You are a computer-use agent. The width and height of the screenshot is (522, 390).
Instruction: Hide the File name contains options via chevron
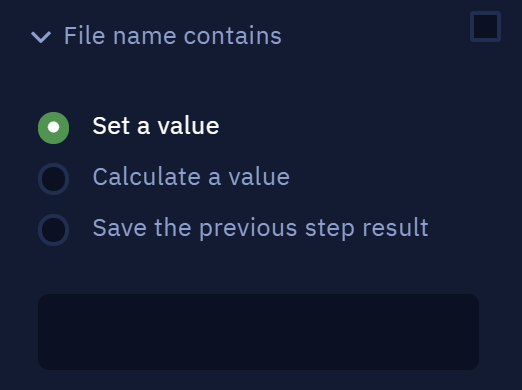[41, 37]
